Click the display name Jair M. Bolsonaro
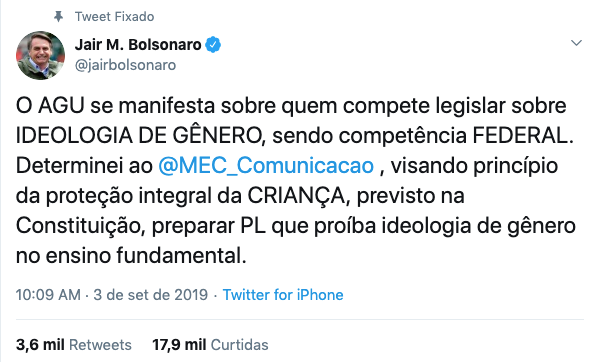This screenshot has width=599, height=362. coord(138,45)
